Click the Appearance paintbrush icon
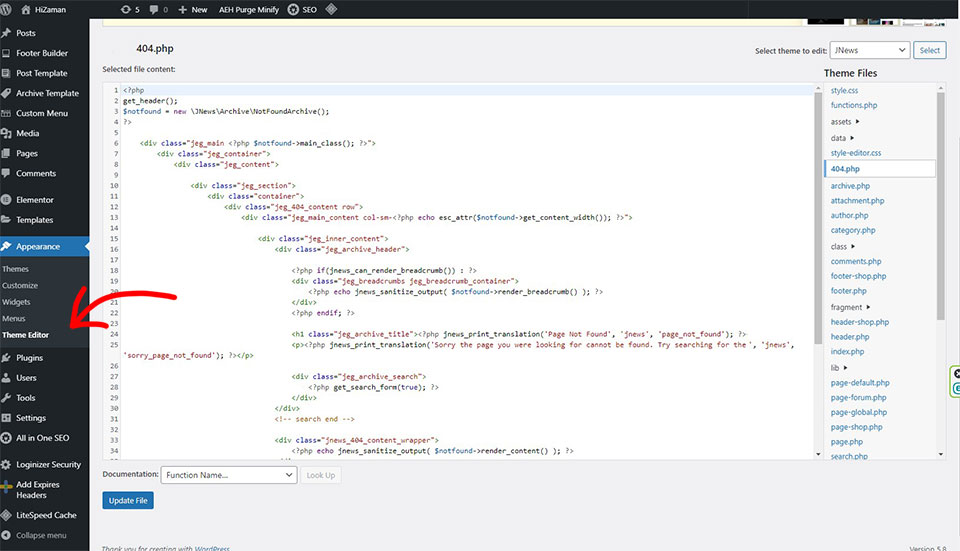 pos(6,246)
